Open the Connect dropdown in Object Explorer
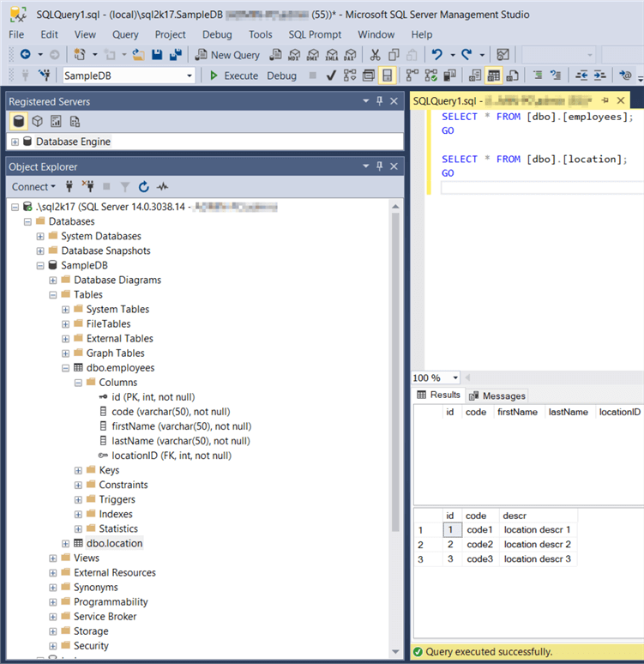Screen dimensions: 644x664 pos(33,187)
